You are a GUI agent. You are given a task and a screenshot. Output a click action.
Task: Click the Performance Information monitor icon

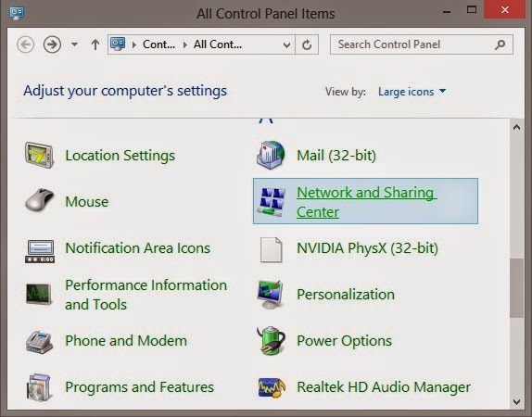(x=39, y=295)
